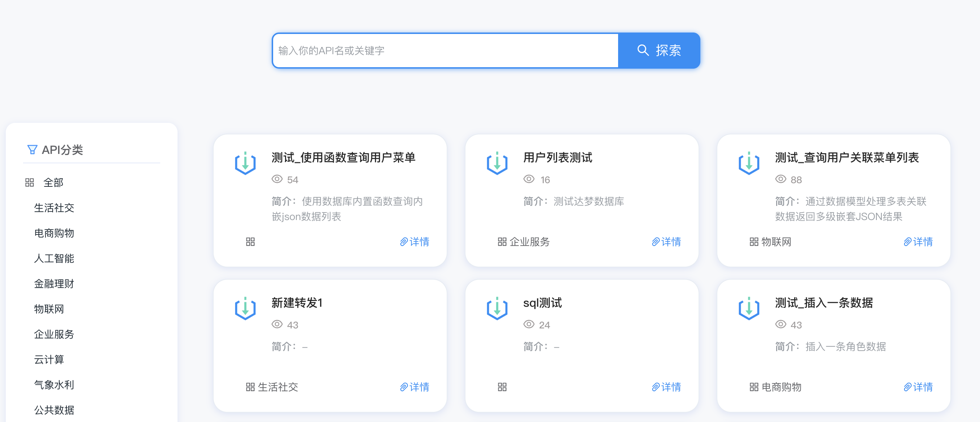Click the category grid icon on sql测试 card
The image size is (980, 422).
tap(502, 387)
